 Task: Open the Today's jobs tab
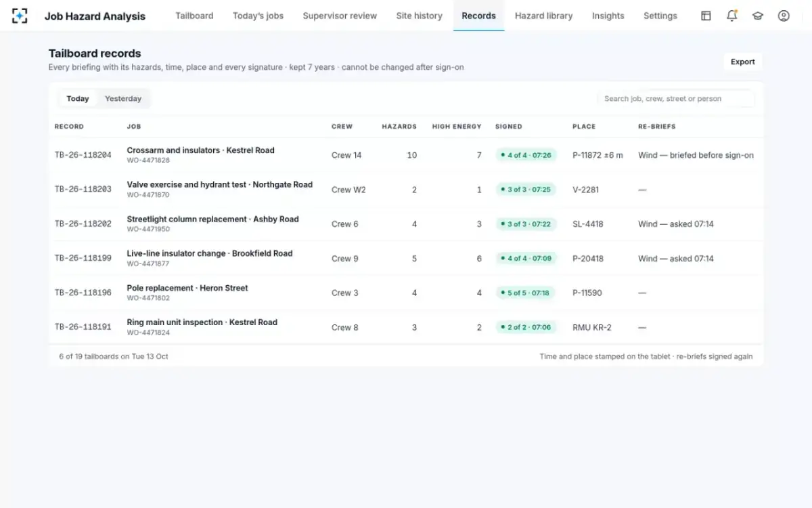(x=258, y=16)
